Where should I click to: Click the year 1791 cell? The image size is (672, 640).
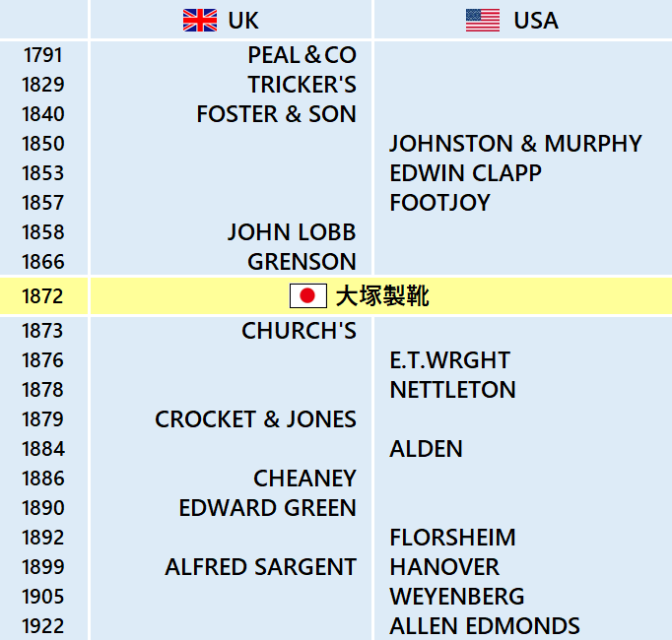(x=42, y=55)
